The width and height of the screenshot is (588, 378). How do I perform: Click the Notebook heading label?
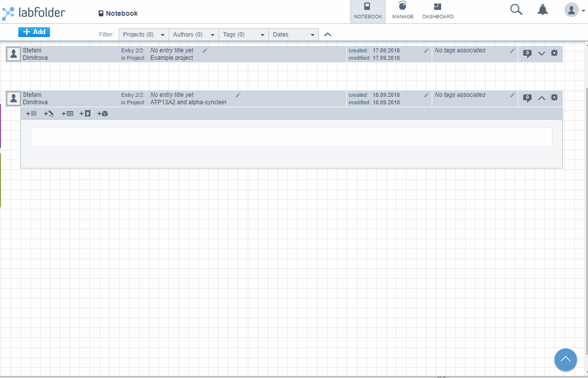[118, 13]
